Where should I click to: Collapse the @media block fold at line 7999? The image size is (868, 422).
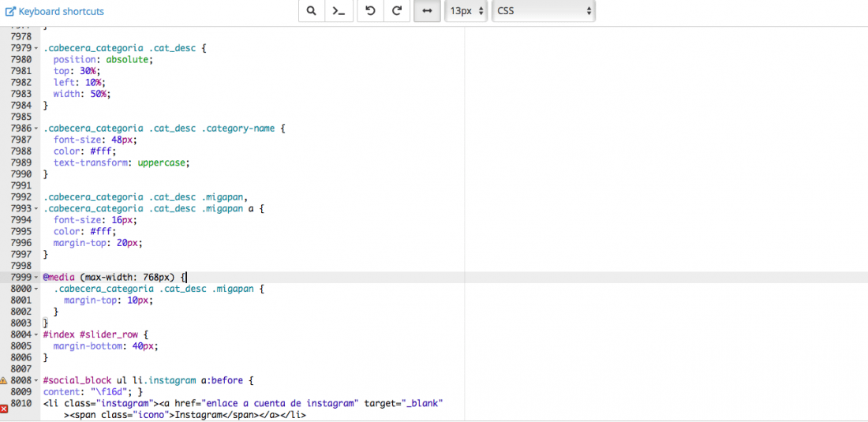coord(36,277)
